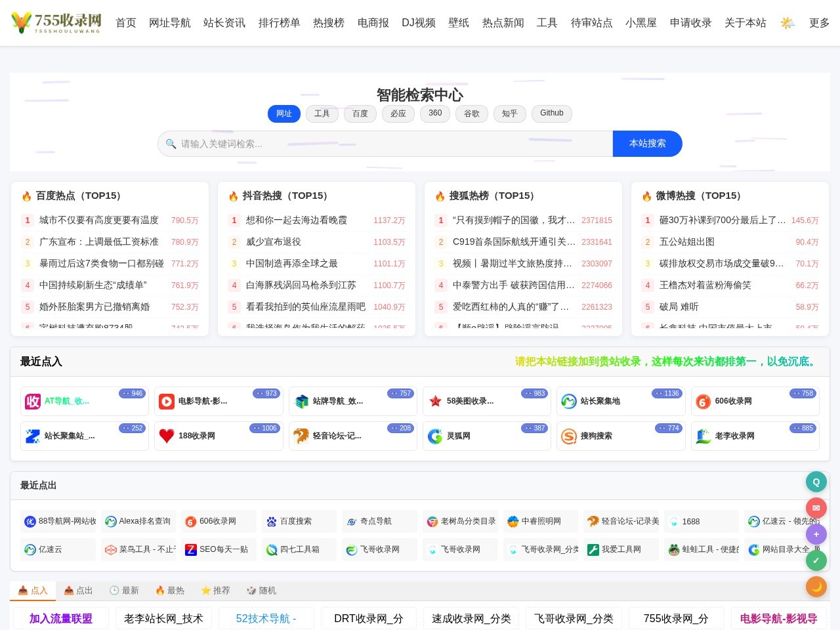Click the purple plus floating button

pyautogui.click(x=816, y=534)
